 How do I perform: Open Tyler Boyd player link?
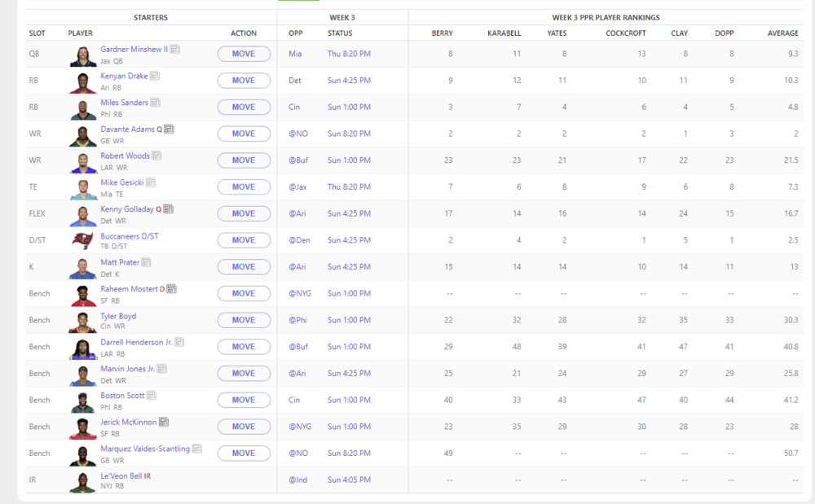click(x=118, y=316)
